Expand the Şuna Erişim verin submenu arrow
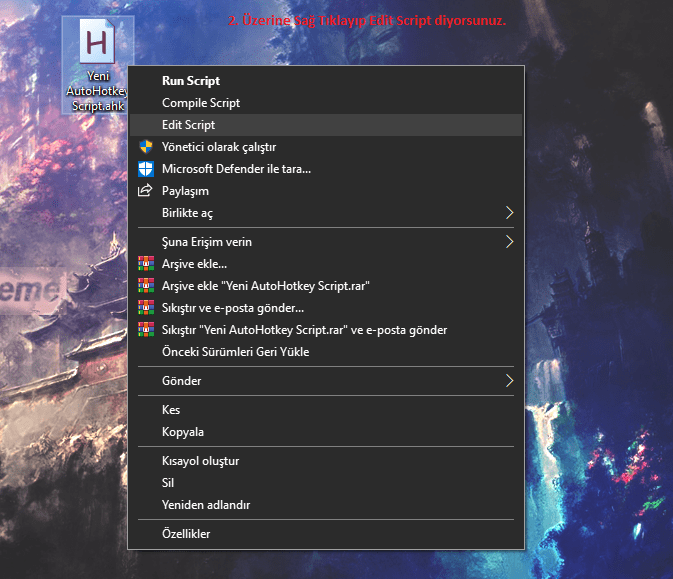The width and height of the screenshot is (673, 579). point(509,242)
